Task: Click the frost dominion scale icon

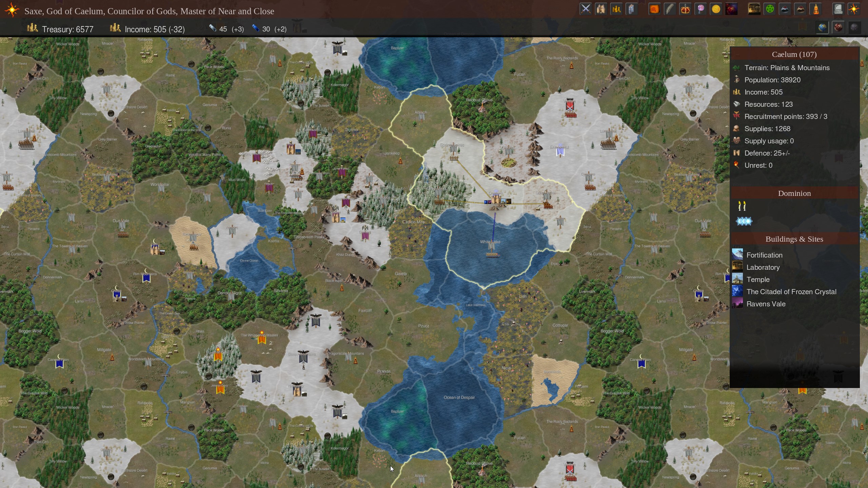Action: (x=744, y=221)
